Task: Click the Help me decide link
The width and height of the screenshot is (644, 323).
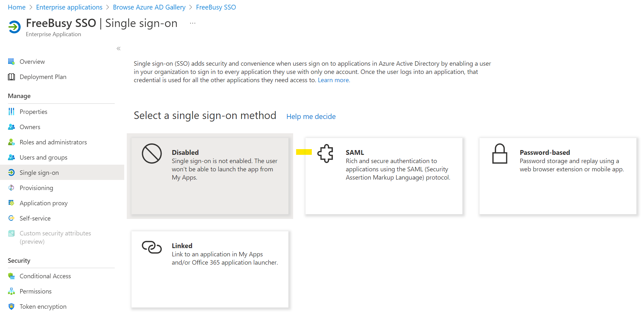Action: point(311,116)
